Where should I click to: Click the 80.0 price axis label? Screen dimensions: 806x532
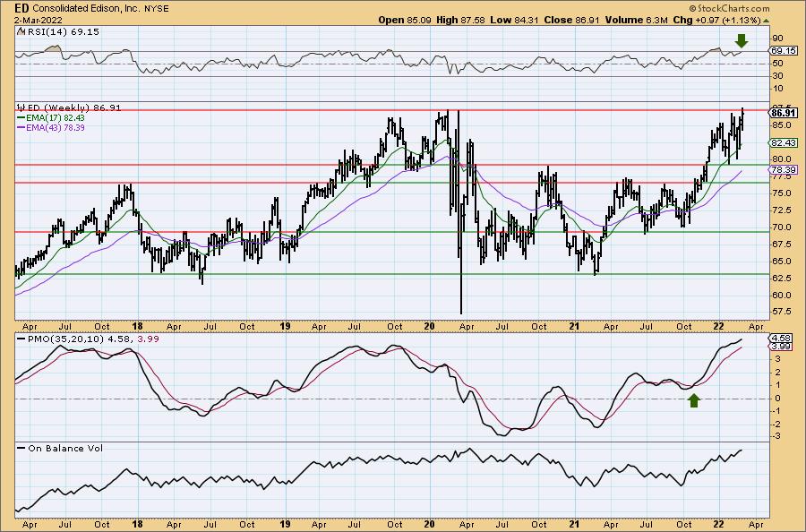tap(783, 159)
